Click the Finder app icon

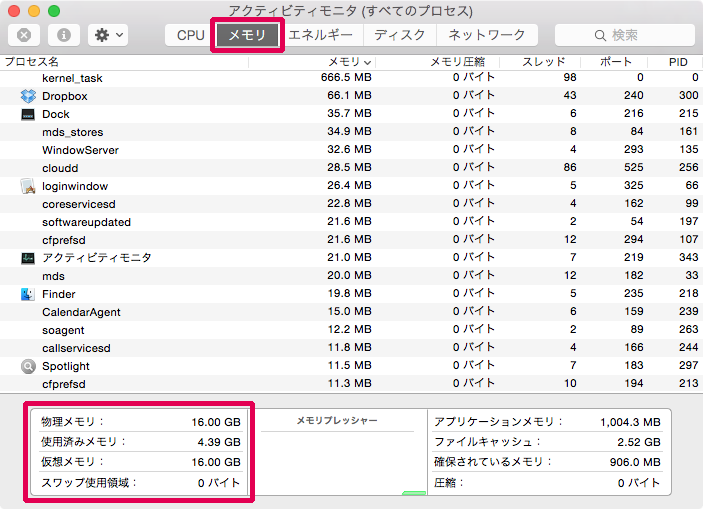(28, 294)
